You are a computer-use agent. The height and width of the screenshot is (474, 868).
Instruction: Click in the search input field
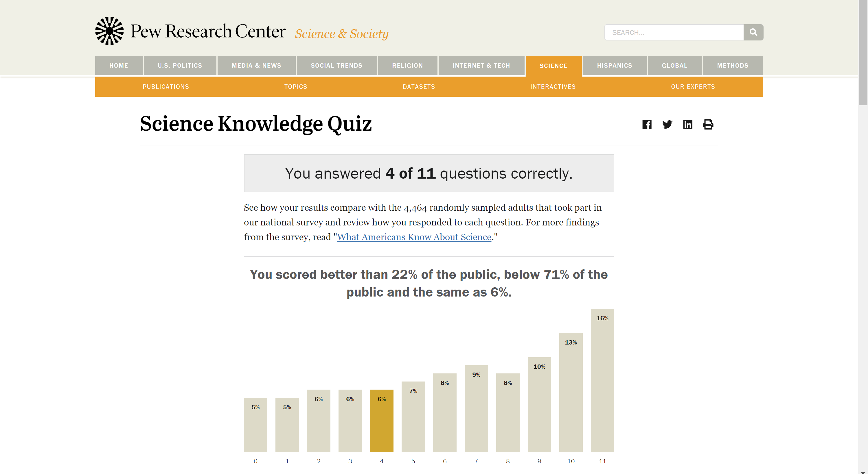pyautogui.click(x=674, y=32)
